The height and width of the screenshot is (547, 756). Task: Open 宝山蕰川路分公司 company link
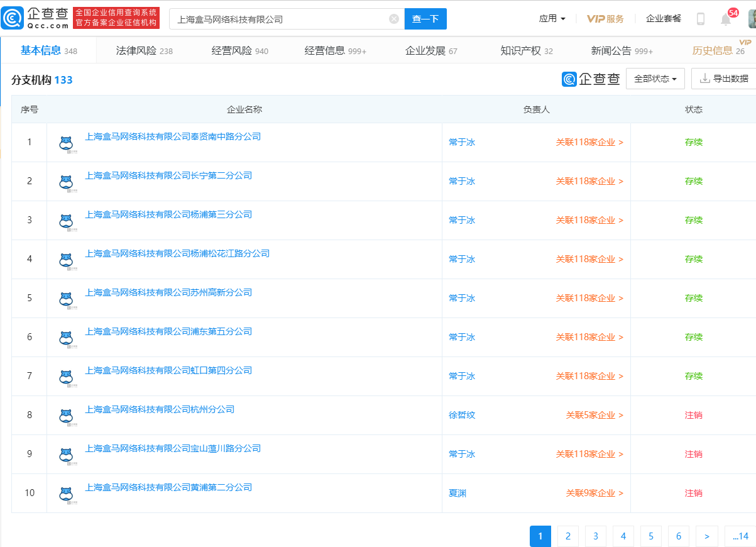(173, 448)
